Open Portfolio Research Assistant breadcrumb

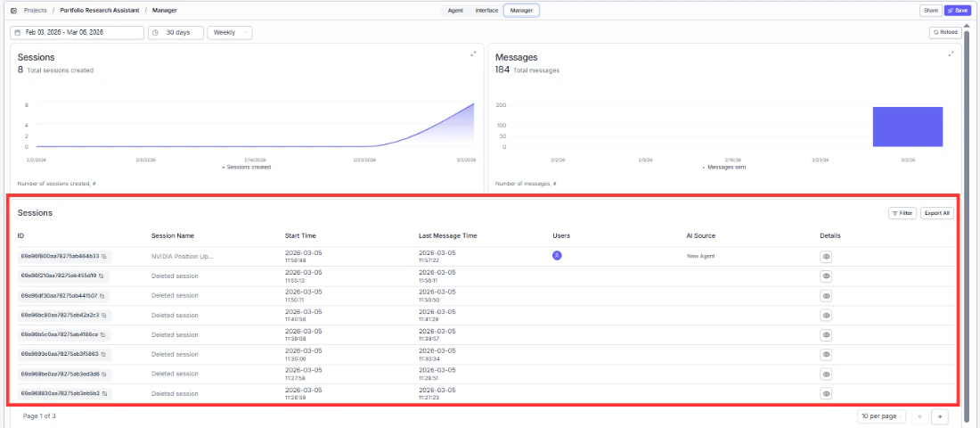pyautogui.click(x=100, y=10)
